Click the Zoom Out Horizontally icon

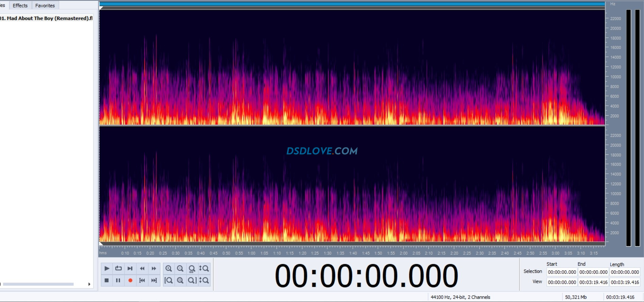[180, 268]
